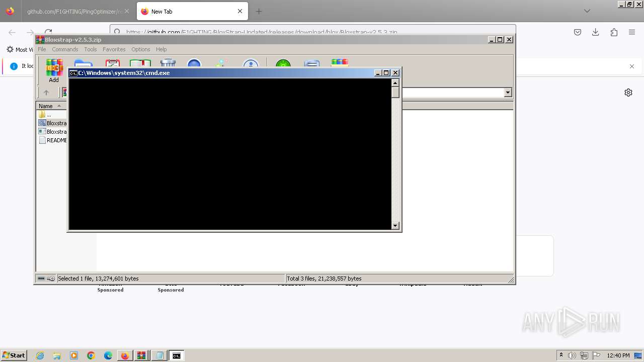Launch Internet Explorer from taskbar

click(40, 355)
